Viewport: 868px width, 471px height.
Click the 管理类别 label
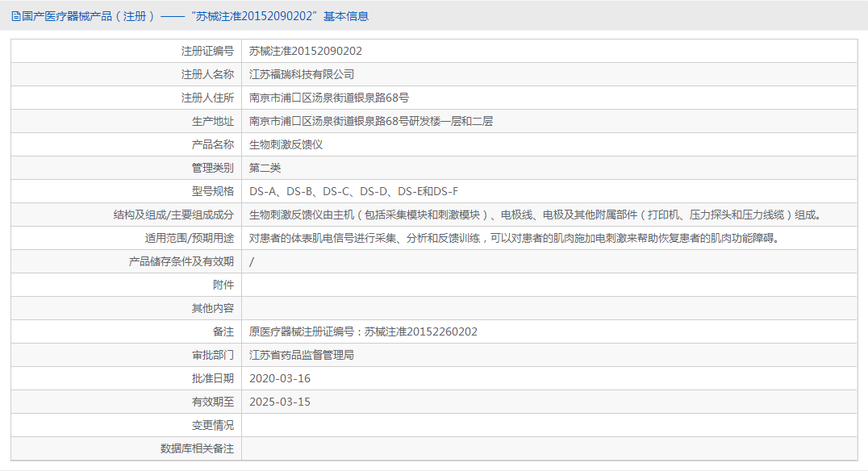tap(213, 168)
